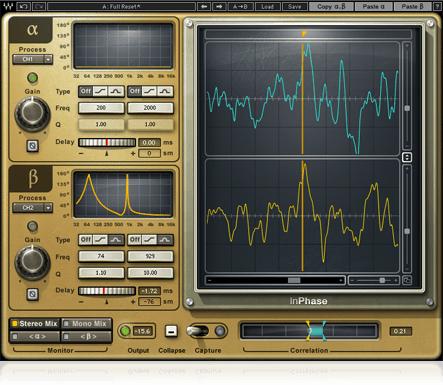Decrease beta delay with minus sign
Screen dimensions: 443x385
[81, 302]
